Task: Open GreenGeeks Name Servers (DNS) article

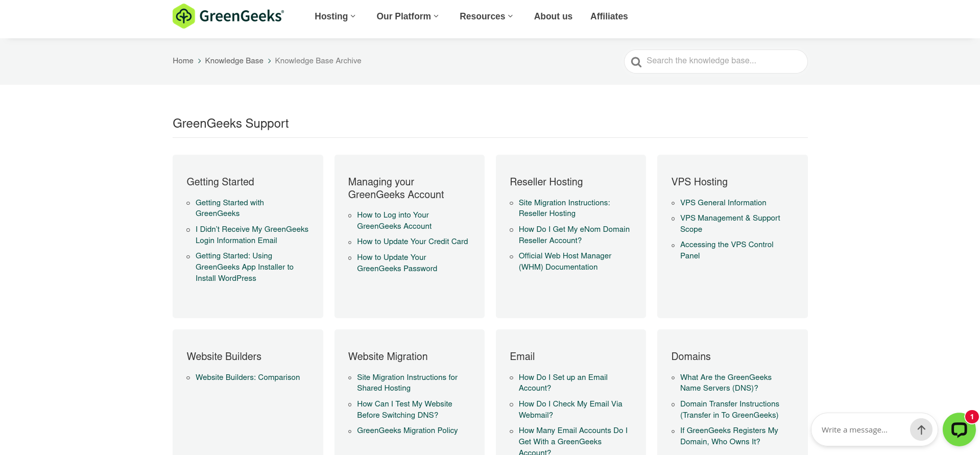Action: point(726,382)
